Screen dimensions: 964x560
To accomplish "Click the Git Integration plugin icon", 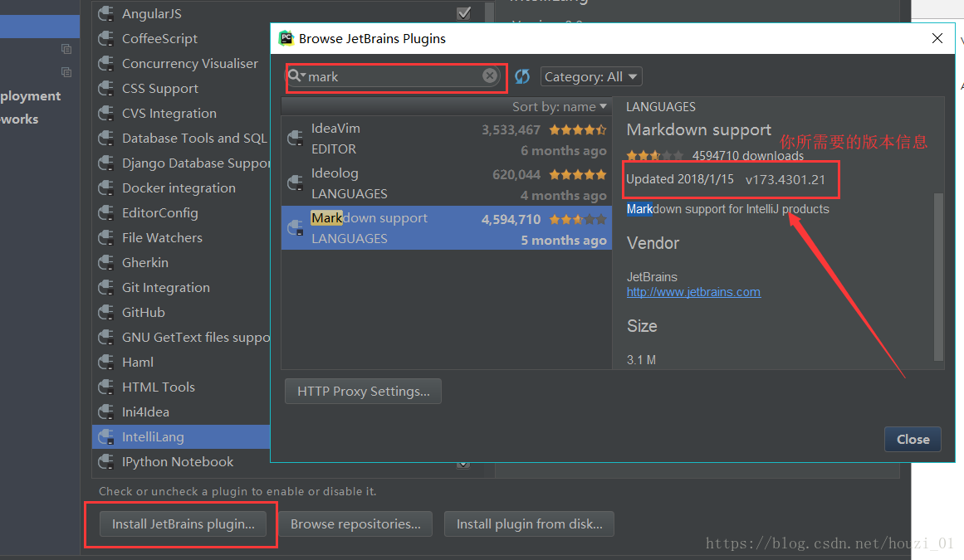I will pos(105,287).
